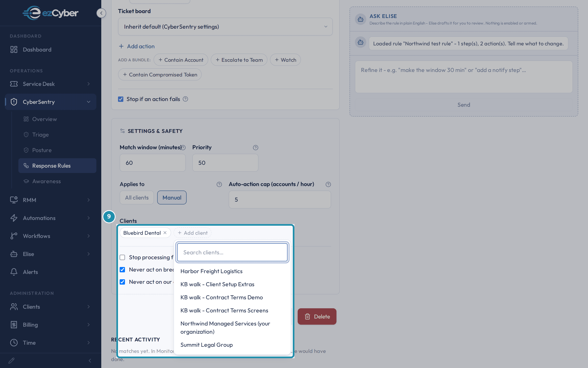This screenshot has height=368, width=588.
Task: Uncheck the Never act on break-glass checkbox
Action: pos(122,269)
